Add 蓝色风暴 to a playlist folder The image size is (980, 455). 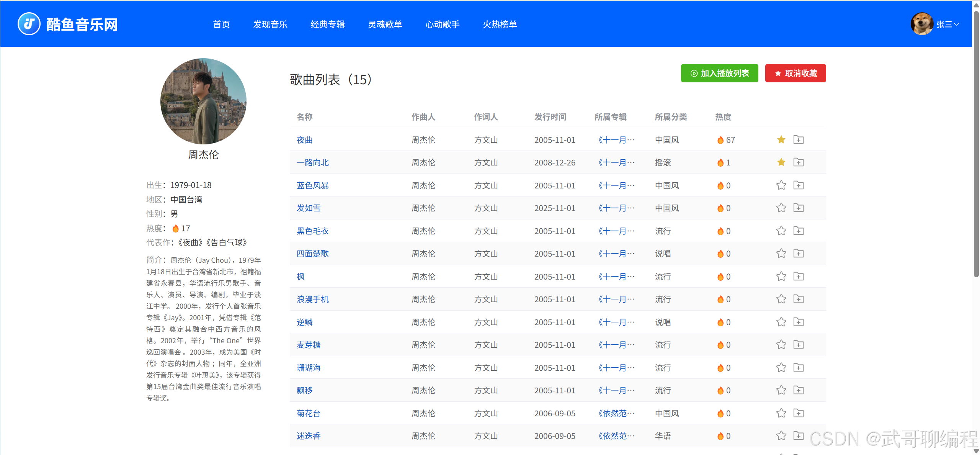pos(798,185)
